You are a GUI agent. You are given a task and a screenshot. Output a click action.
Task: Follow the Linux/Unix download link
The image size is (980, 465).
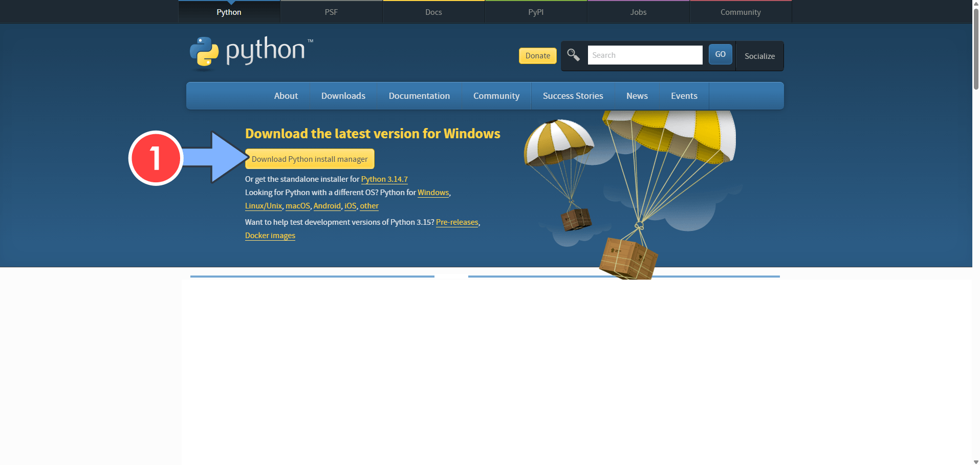(264, 206)
